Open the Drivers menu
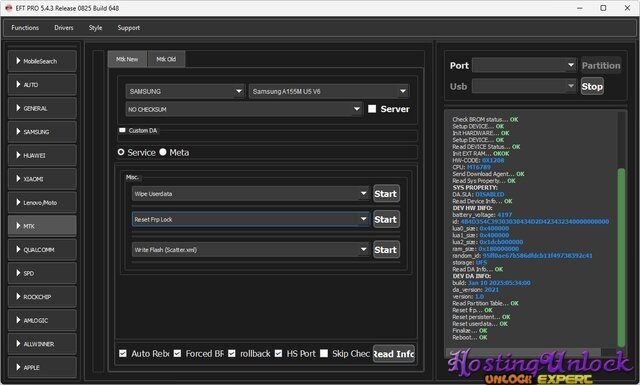 click(x=64, y=28)
